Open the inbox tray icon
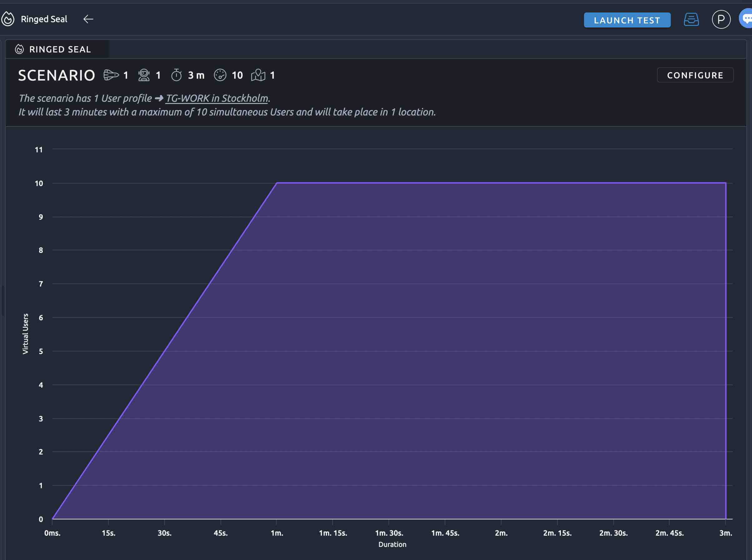Image resolution: width=752 pixels, height=560 pixels. tap(691, 19)
